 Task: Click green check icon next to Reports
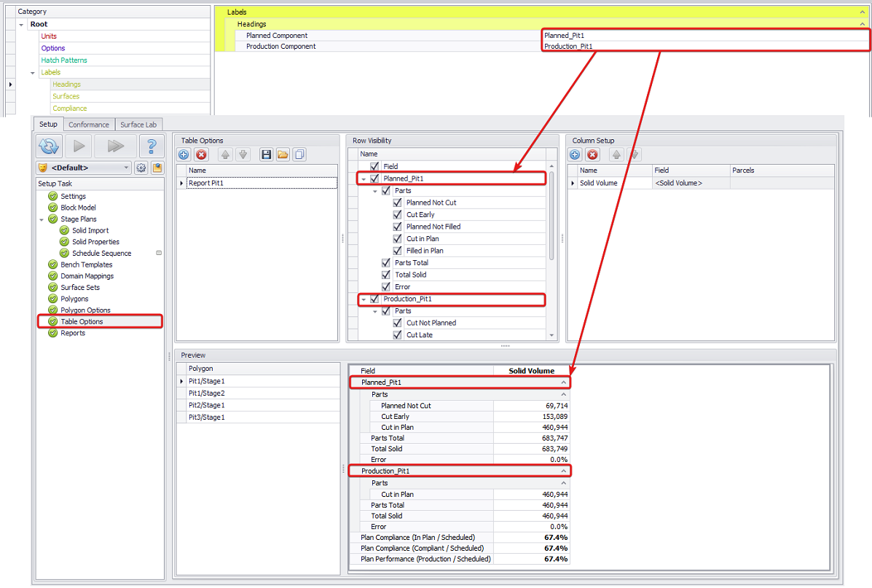(53, 333)
